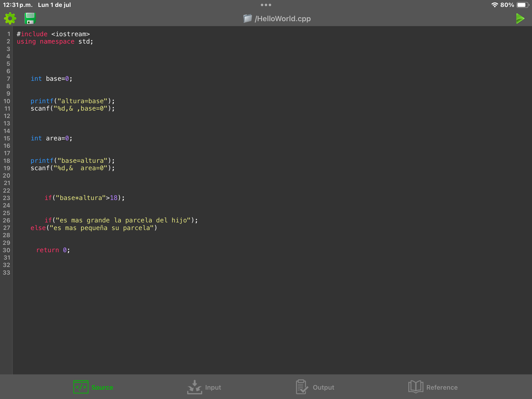
Task: Click line number 23 in the gutter
Action: 7,198
